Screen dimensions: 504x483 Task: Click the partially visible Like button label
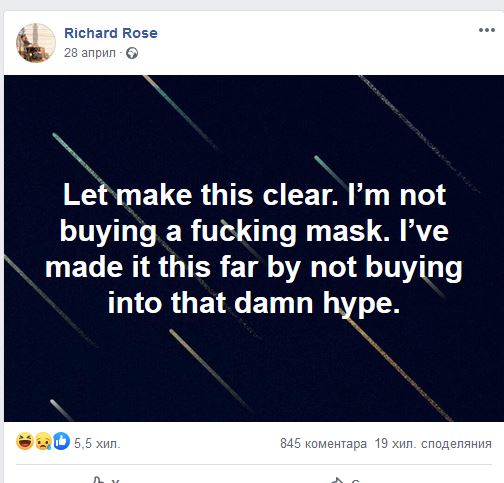pos(115,481)
